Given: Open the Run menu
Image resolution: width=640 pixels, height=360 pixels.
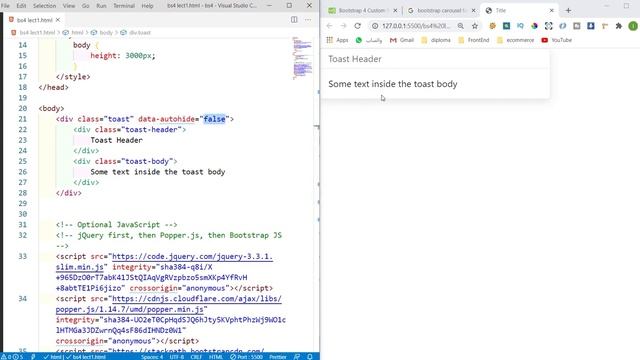Looking at the screenshot, I should [x=101, y=6].
